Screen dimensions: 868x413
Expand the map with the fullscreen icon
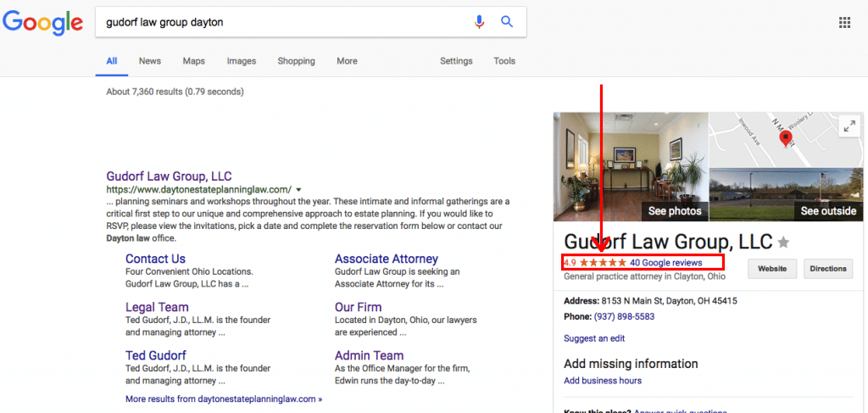tap(848, 126)
